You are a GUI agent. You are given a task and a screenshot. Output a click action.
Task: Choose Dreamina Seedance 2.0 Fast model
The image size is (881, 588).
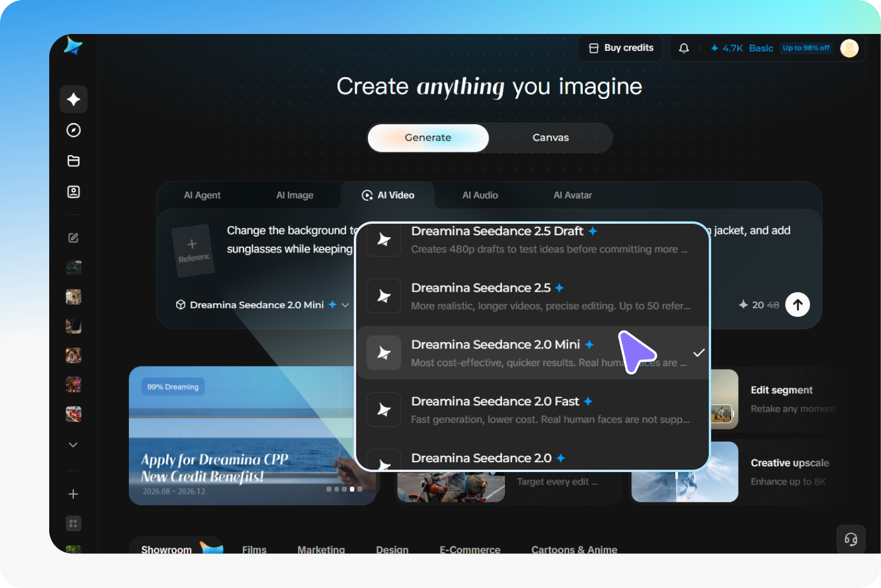click(533, 410)
